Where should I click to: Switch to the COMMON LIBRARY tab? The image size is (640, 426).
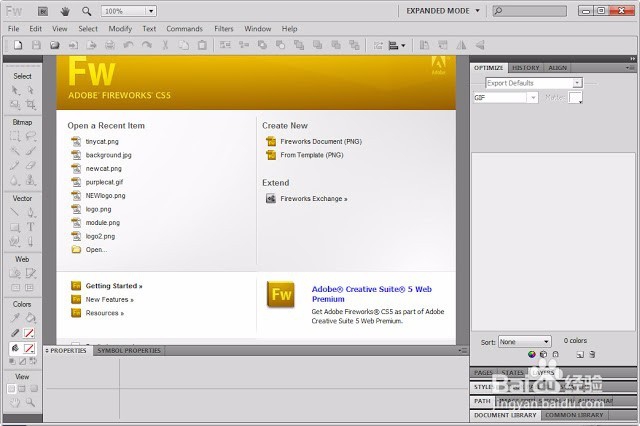click(574, 415)
